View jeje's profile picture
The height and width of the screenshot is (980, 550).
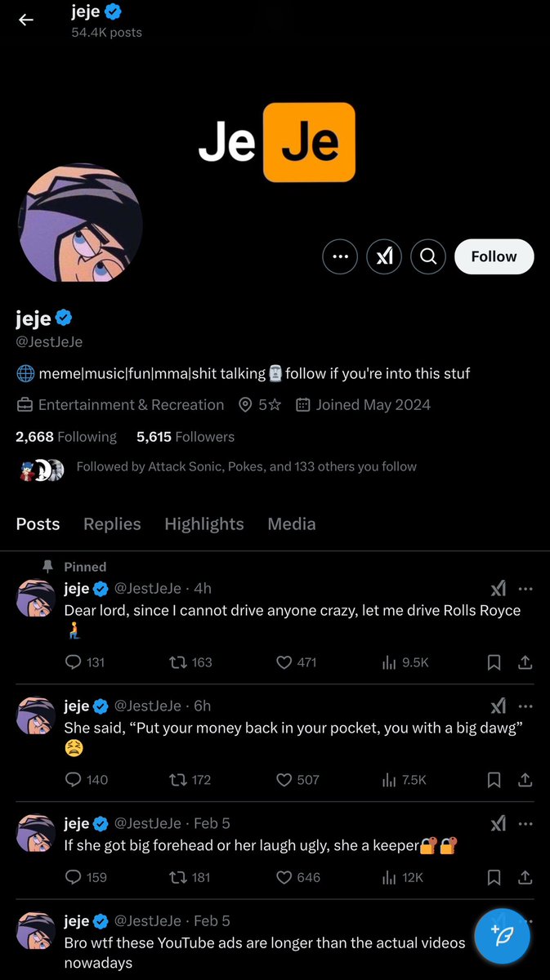point(80,225)
